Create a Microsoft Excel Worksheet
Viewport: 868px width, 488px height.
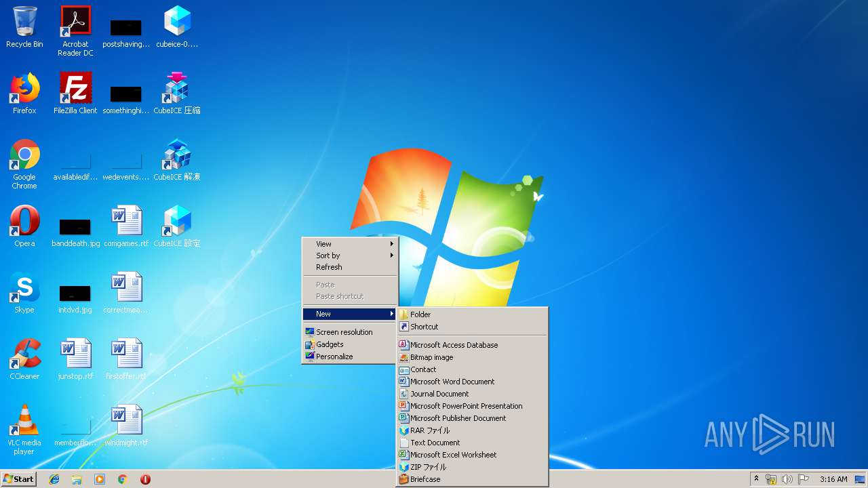(x=473, y=455)
